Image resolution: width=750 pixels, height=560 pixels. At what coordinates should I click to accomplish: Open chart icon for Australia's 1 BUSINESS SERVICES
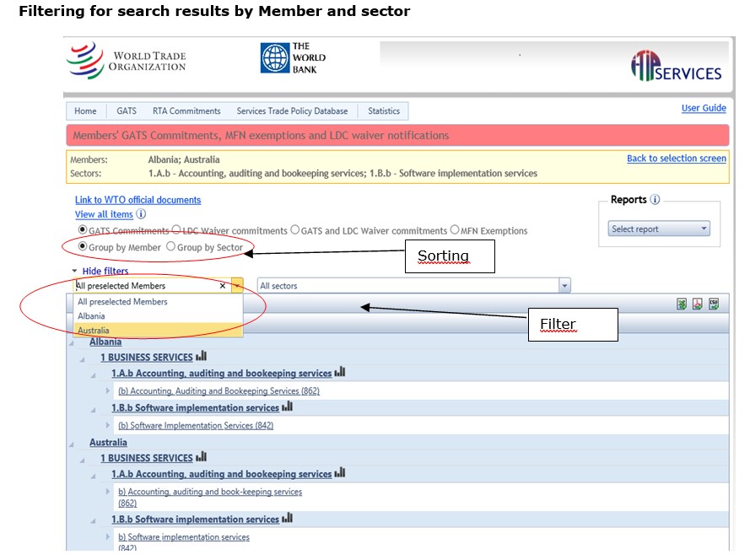(202, 457)
